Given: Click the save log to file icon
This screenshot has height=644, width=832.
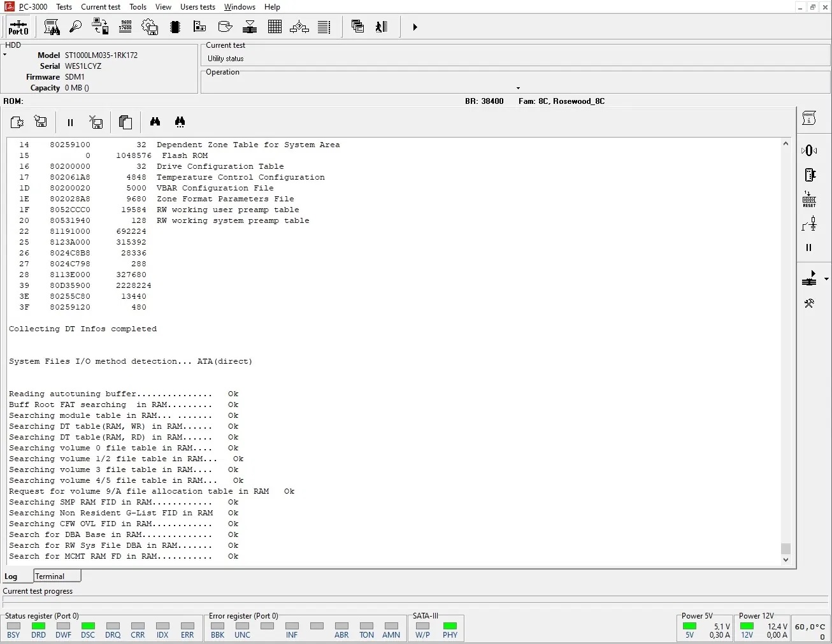Looking at the screenshot, I should (41, 122).
